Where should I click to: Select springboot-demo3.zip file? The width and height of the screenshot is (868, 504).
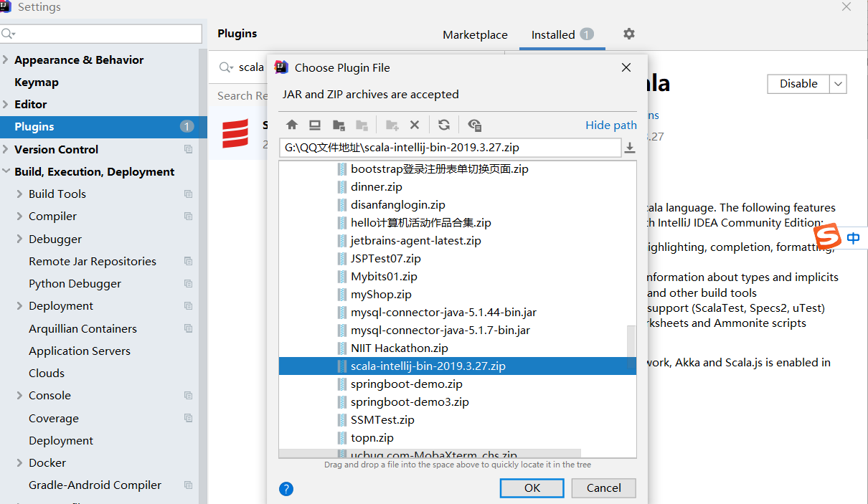click(x=410, y=401)
